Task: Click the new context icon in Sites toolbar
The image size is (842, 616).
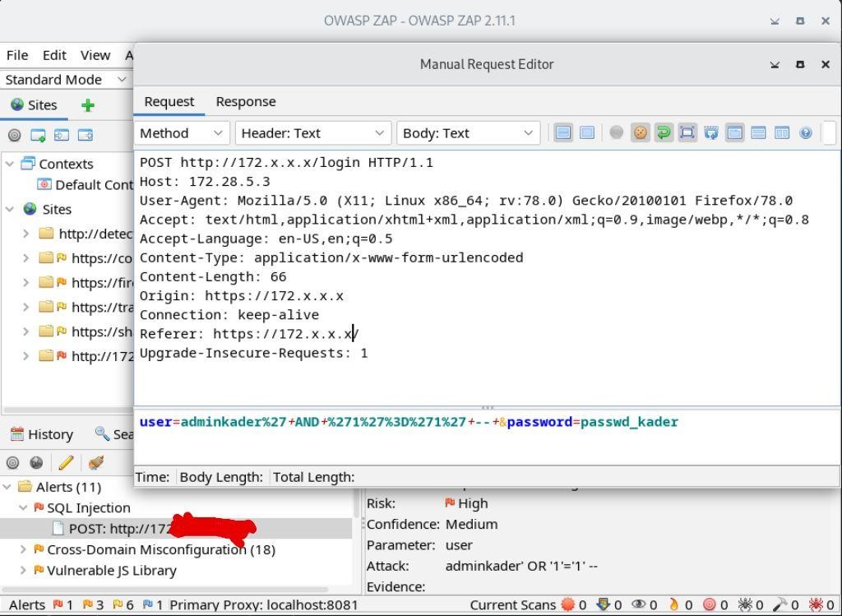Action: tap(38, 135)
